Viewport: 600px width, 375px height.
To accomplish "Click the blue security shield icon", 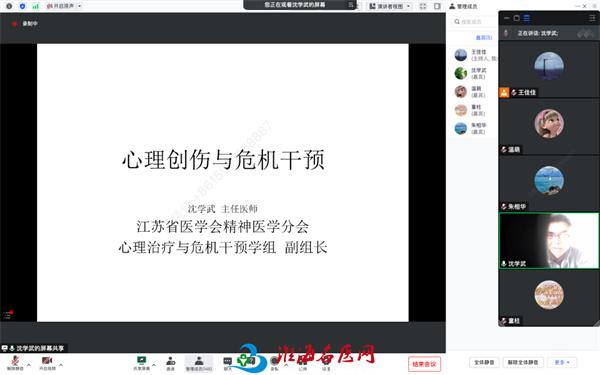I will click(22, 6).
